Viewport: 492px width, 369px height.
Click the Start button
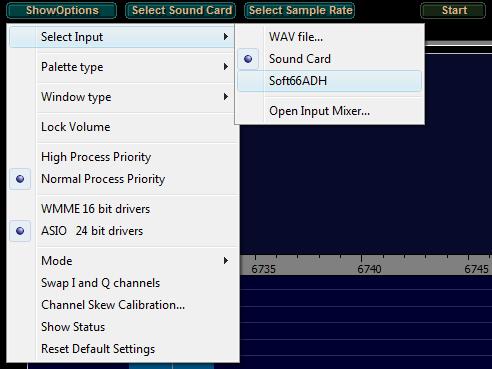pos(453,10)
